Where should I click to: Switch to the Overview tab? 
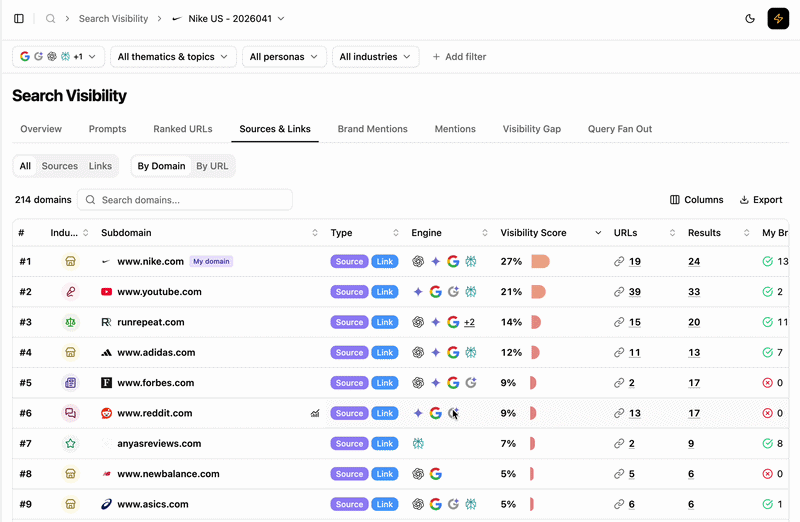click(41, 129)
